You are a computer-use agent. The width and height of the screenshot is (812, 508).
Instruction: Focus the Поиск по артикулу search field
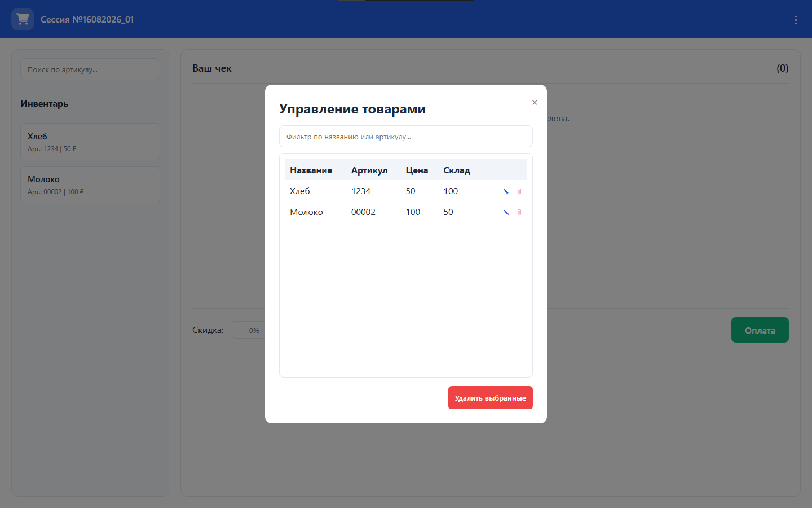coord(90,69)
